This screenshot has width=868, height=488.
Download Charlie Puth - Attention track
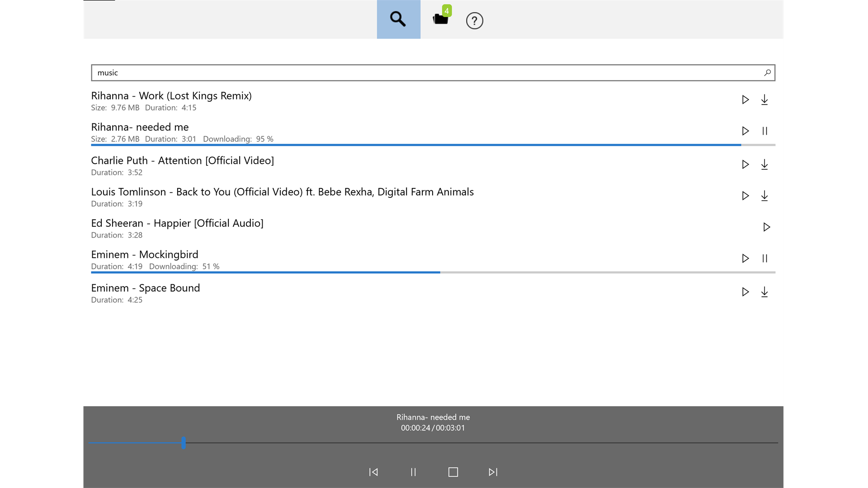pos(764,164)
